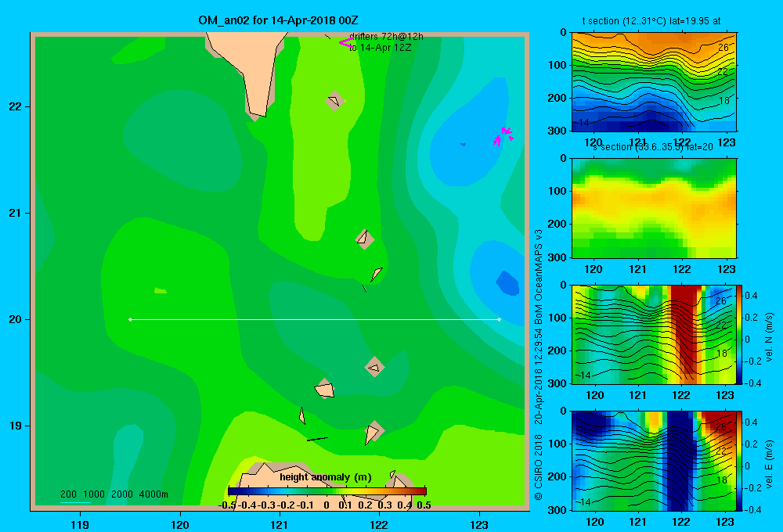
Task: Click longitude label 119 under the main map
Action: pyautogui.click(x=80, y=524)
